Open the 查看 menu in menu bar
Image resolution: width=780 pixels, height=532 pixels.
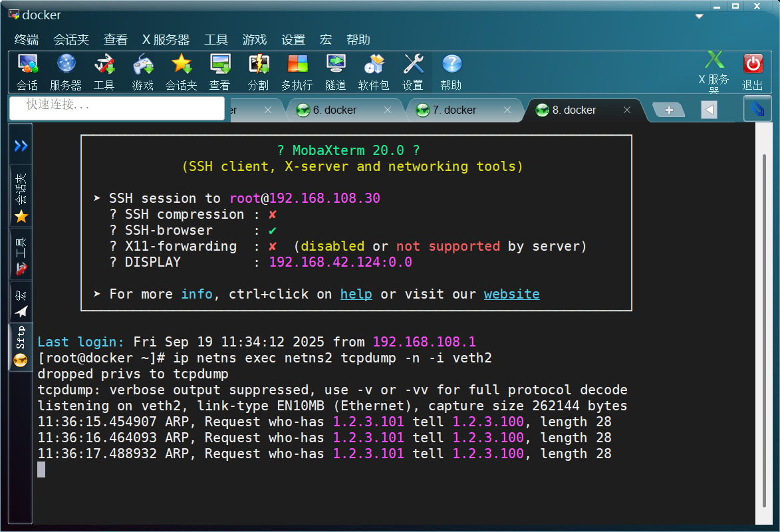[116, 39]
